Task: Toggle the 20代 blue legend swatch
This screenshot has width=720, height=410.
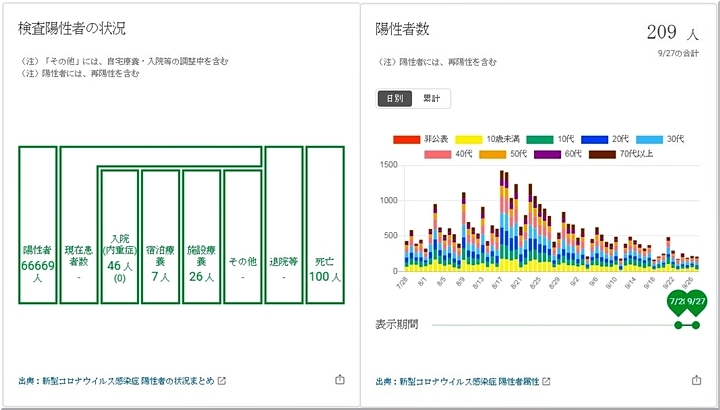Action: pos(594,139)
